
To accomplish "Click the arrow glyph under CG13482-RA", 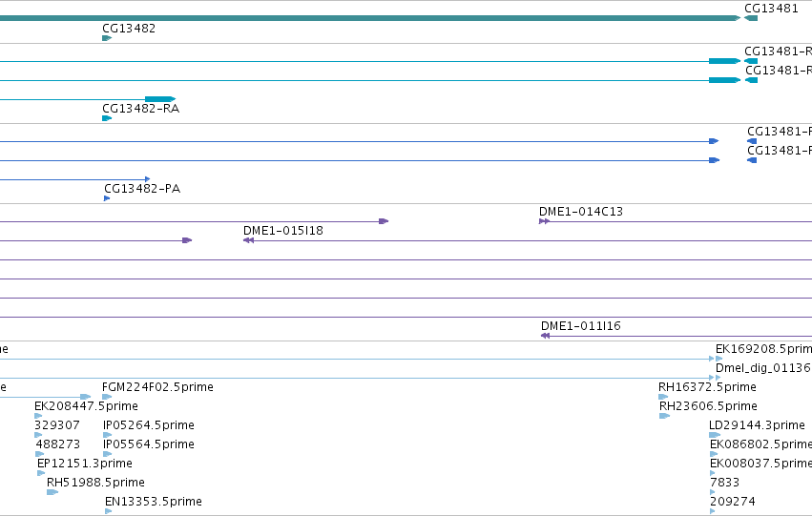I will [107, 118].
